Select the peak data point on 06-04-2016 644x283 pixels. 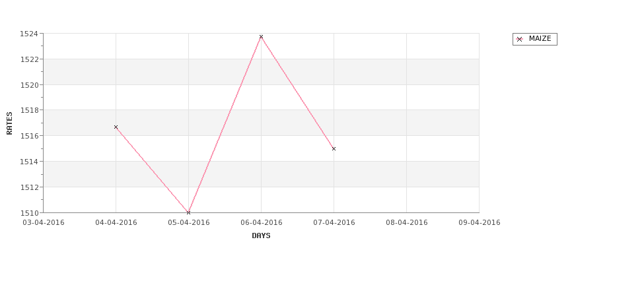tap(261, 37)
